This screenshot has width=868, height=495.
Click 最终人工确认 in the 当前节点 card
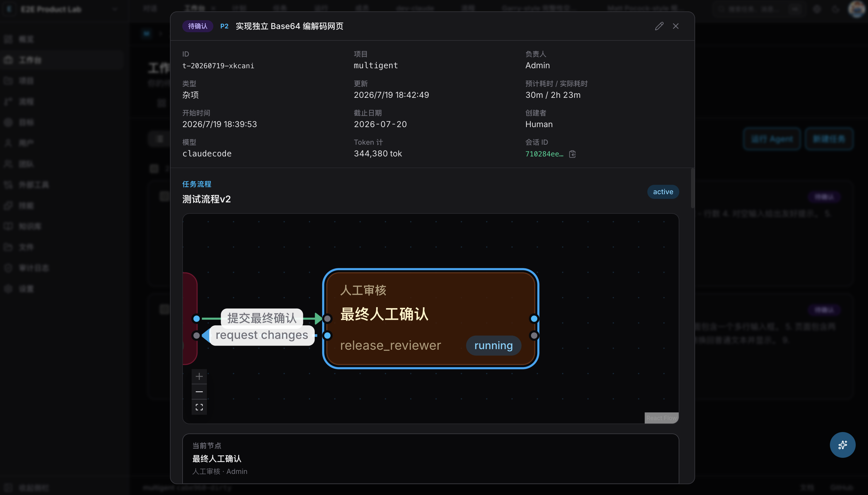(x=217, y=459)
